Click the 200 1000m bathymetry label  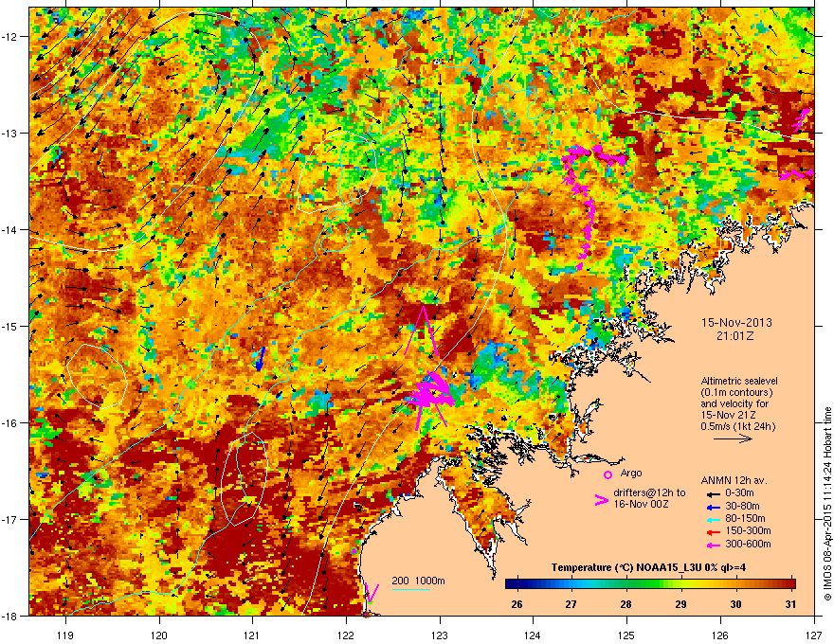pos(419,581)
